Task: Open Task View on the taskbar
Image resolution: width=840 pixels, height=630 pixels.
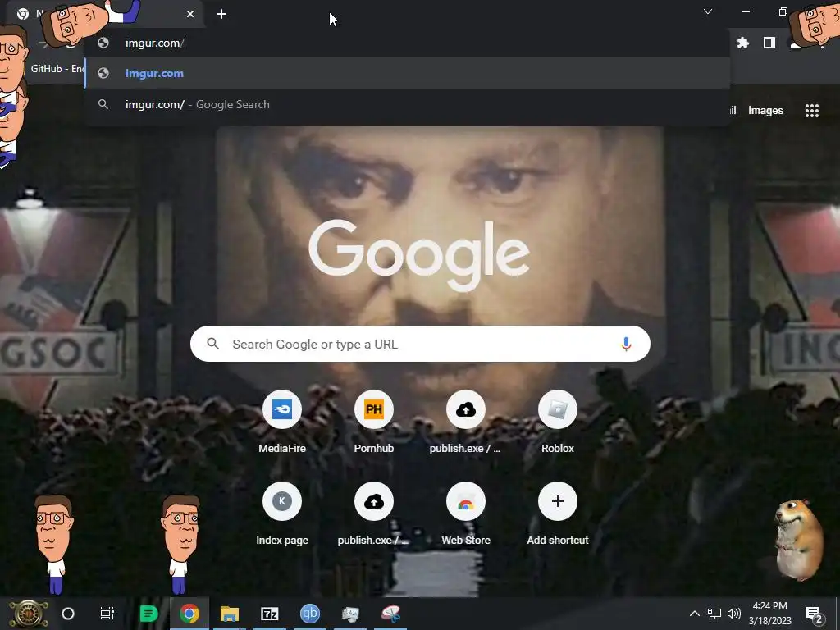Action: 107,614
